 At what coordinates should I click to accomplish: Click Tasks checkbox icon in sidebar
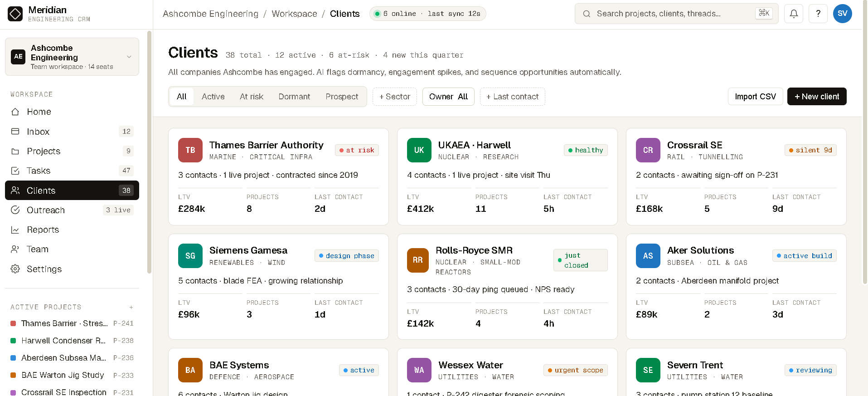(x=15, y=171)
